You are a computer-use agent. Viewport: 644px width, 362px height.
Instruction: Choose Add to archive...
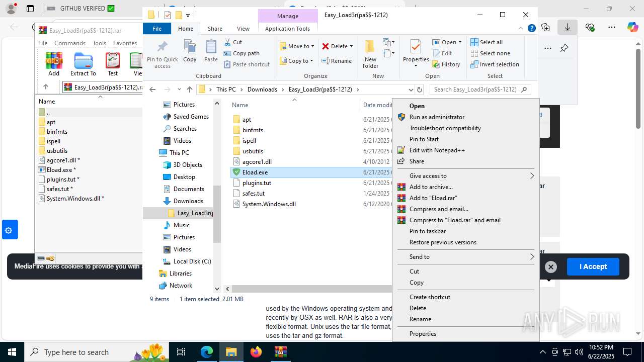(x=431, y=187)
